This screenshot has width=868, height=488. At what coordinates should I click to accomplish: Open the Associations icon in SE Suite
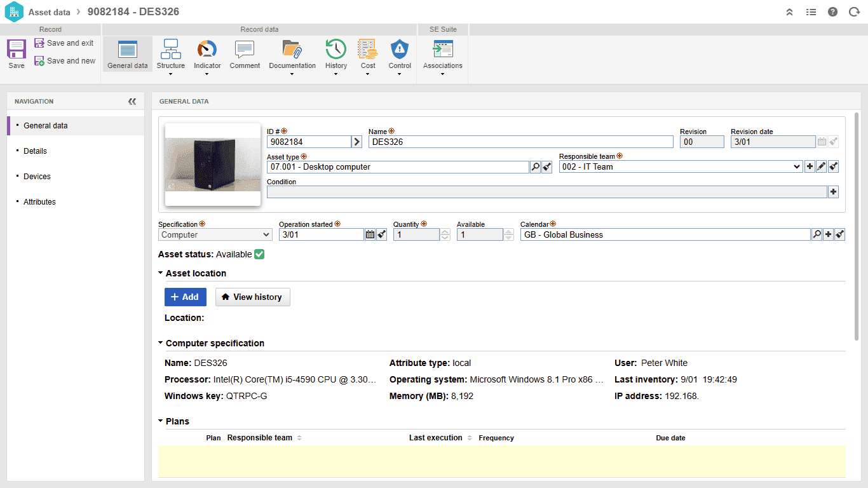[443, 49]
